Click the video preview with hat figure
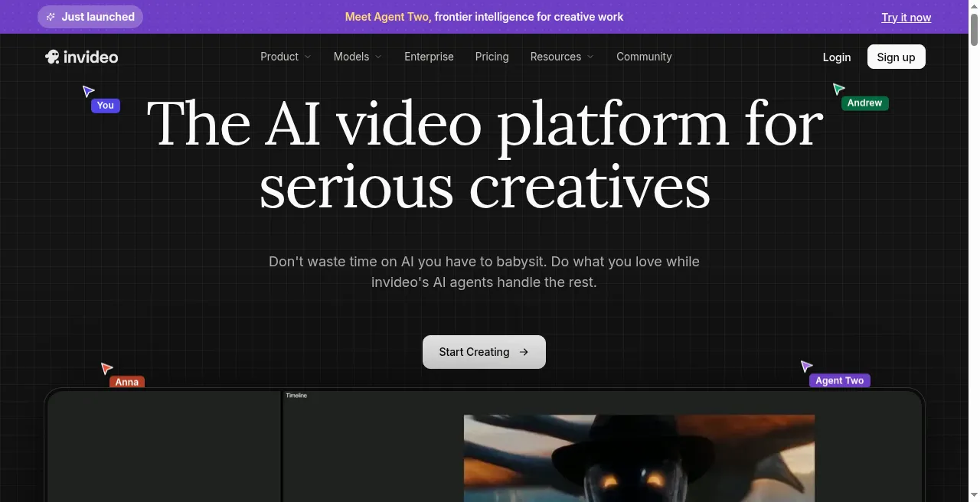Screen dimensions: 980x502 (639, 458)
